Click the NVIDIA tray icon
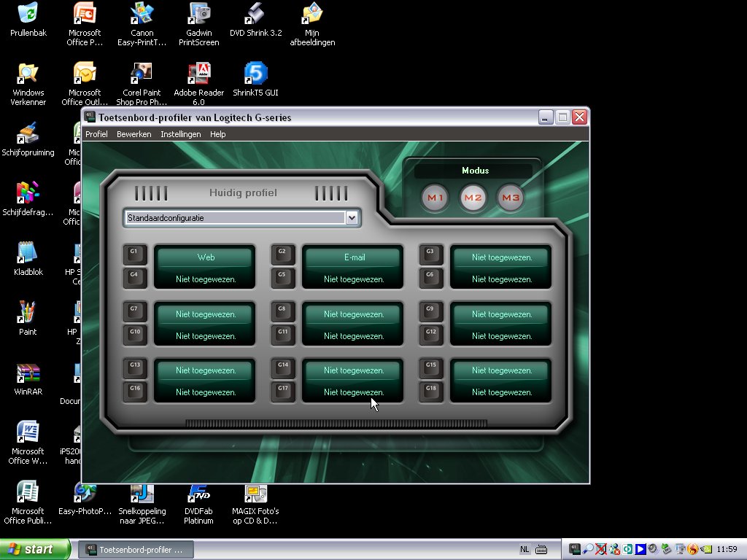The image size is (747, 560). [x=705, y=550]
